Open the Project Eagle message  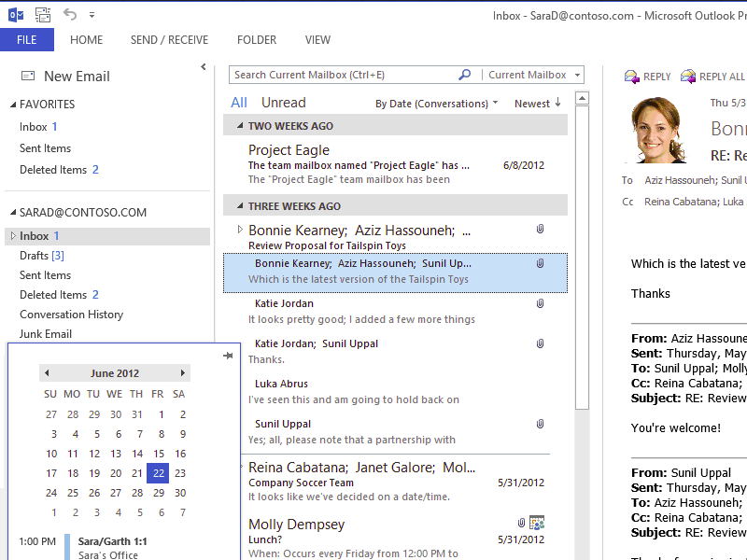(x=395, y=164)
